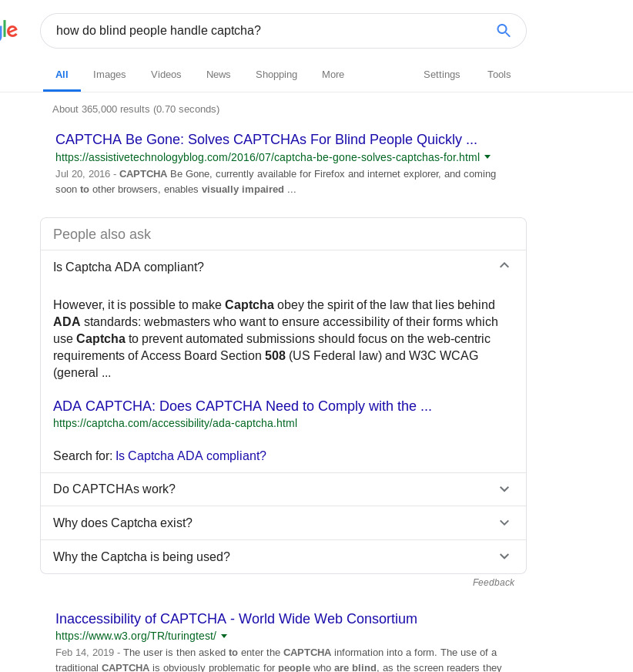Viewport: 633px width, 672px height.
Task: Click the up chevron in ADA compliant row
Action: pyautogui.click(x=504, y=265)
